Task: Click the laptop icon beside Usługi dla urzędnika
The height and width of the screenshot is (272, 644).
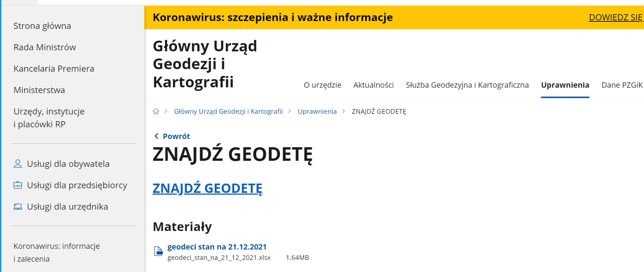Action: pyautogui.click(x=18, y=207)
